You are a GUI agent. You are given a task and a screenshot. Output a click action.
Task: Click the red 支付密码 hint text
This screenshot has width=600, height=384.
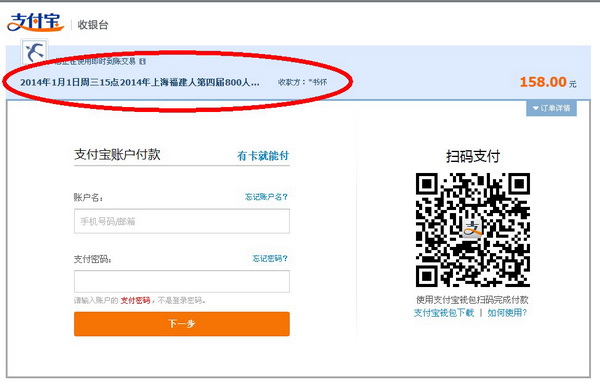(135, 301)
